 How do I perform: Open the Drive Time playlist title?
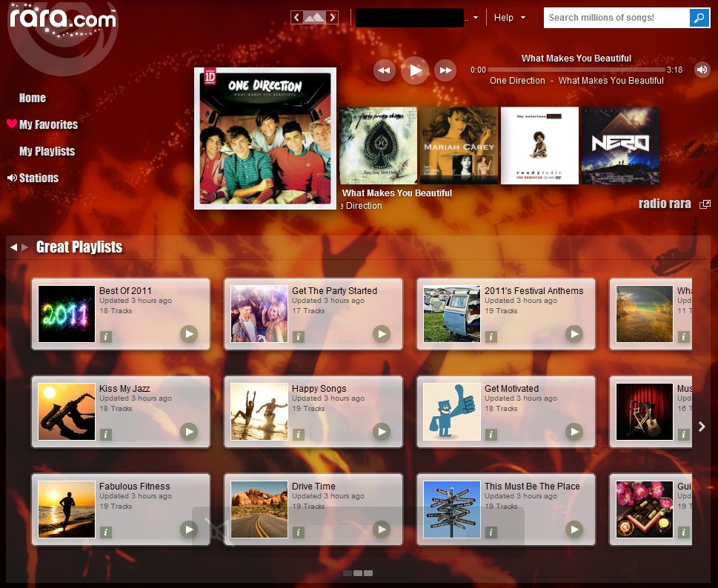[313, 486]
